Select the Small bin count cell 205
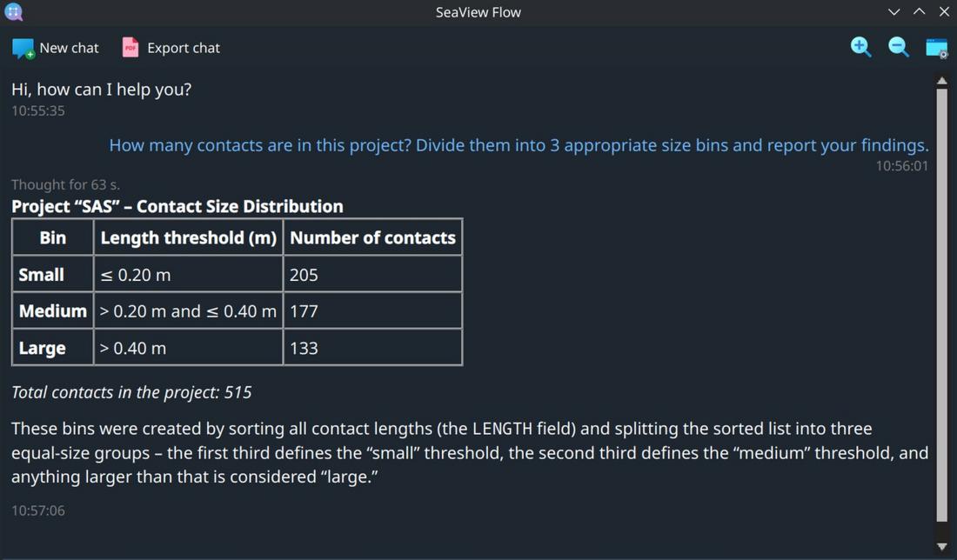The width and height of the screenshot is (957, 560). (304, 275)
